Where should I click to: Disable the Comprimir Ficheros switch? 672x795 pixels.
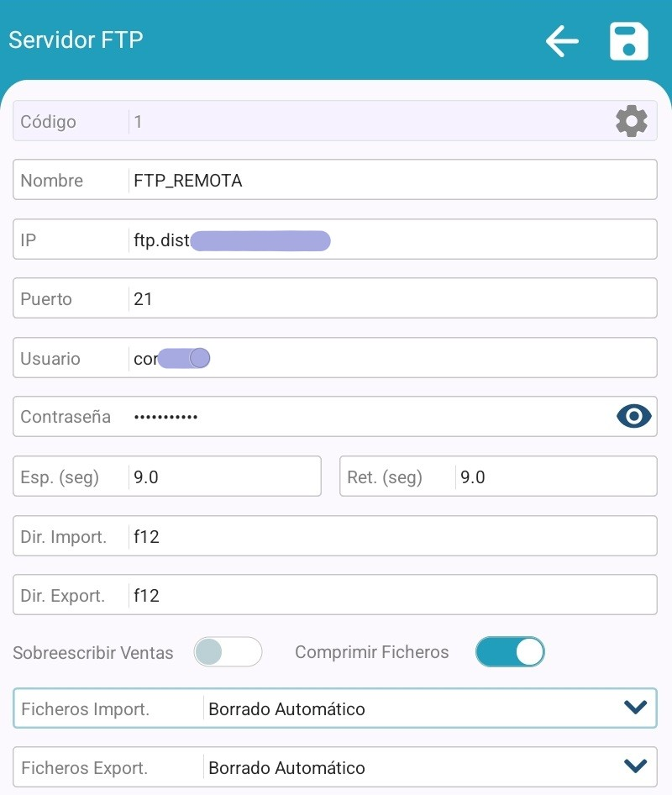[510, 652]
